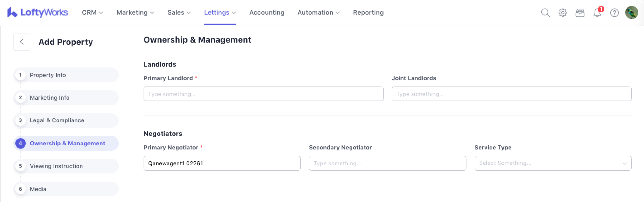Viewport: 644px width, 202px height.
Task: Open the Sales menu
Action: coord(179,12)
